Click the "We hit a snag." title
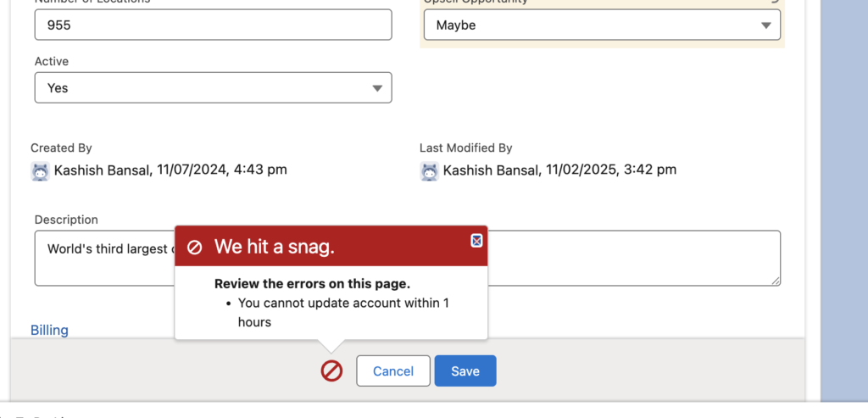The width and height of the screenshot is (868, 418). tap(274, 247)
